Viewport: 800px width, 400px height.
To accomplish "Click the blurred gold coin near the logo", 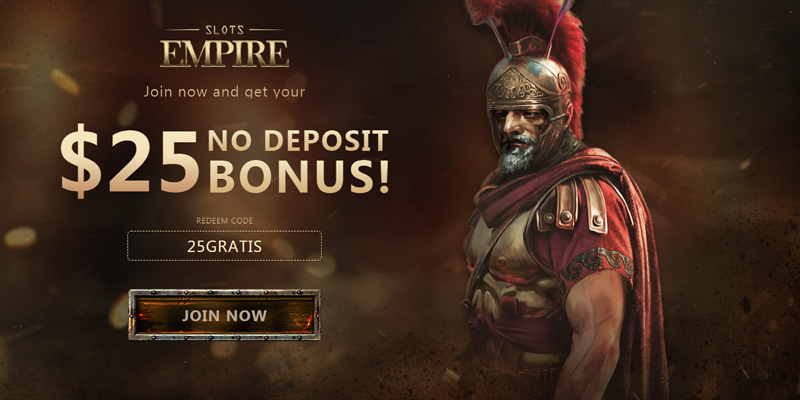I will [x=65, y=82].
